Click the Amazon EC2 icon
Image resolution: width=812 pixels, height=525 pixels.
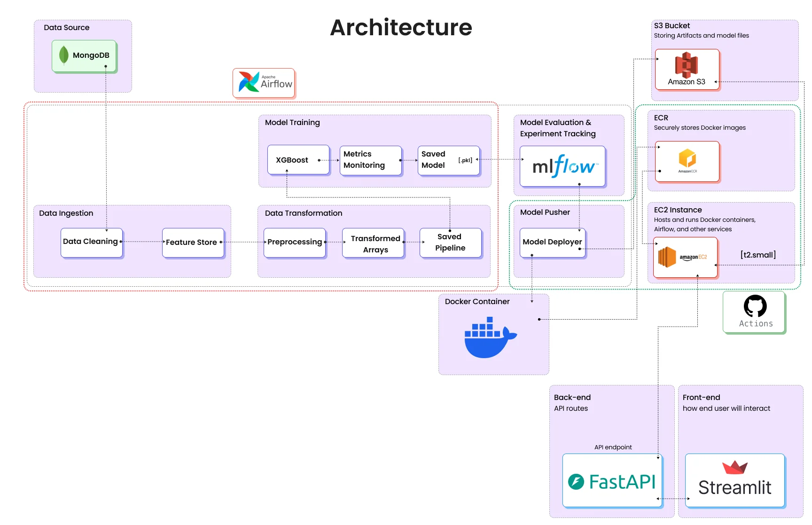click(667, 257)
